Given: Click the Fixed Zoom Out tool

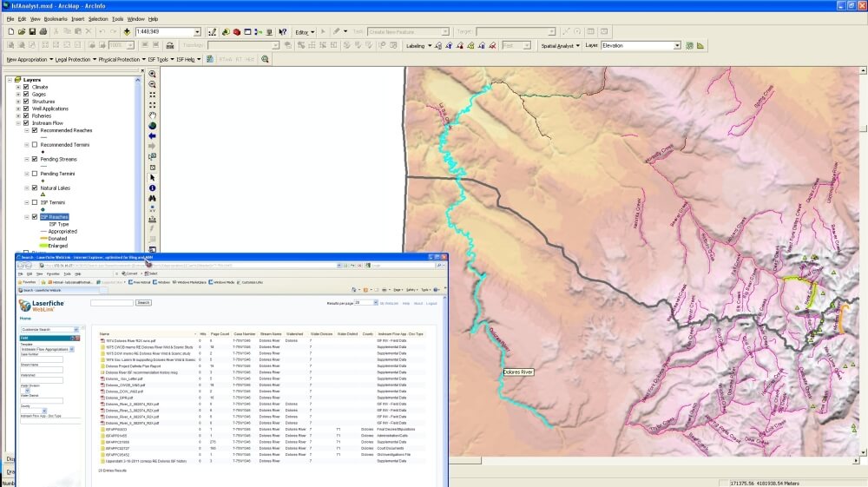Looking at the screenshot, I should (x=152, y=105).
